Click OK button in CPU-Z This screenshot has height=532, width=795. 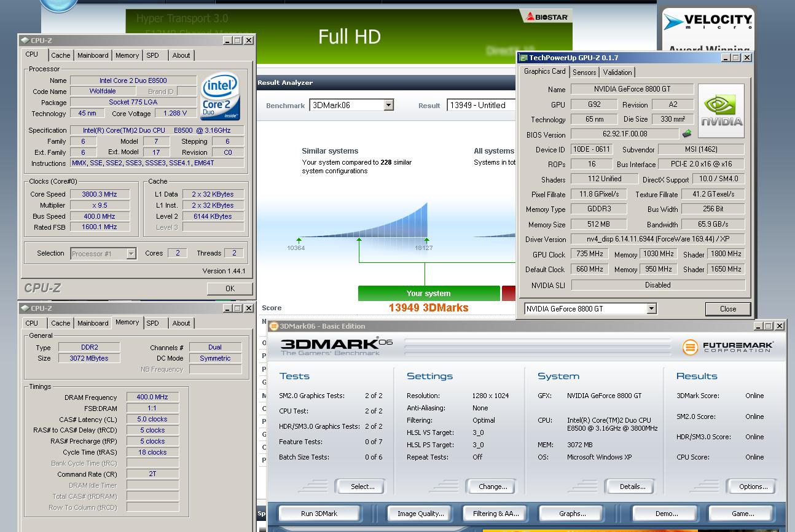(x=230, y=288)
